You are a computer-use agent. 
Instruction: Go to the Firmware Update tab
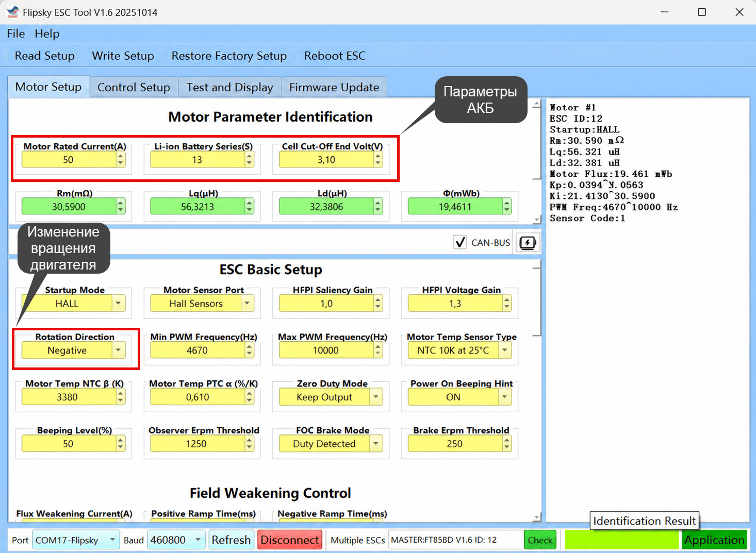(x=334, y=87)
